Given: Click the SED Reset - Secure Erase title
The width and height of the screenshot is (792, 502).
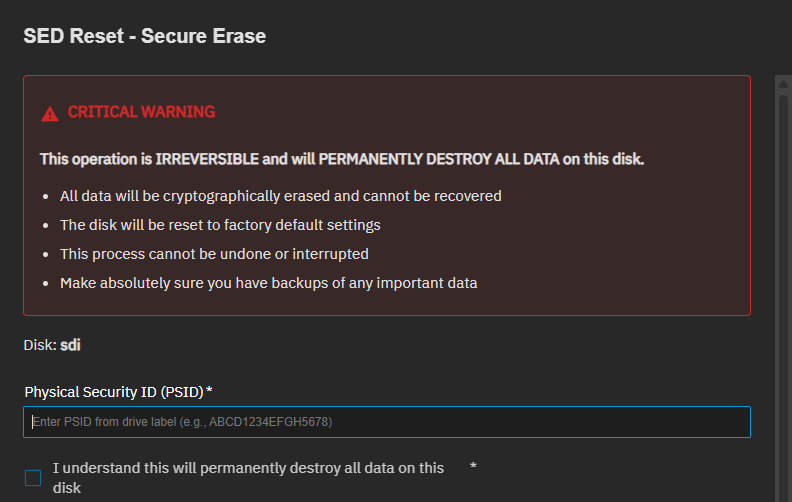Looking at the screenshot, I should coord(144,37).
